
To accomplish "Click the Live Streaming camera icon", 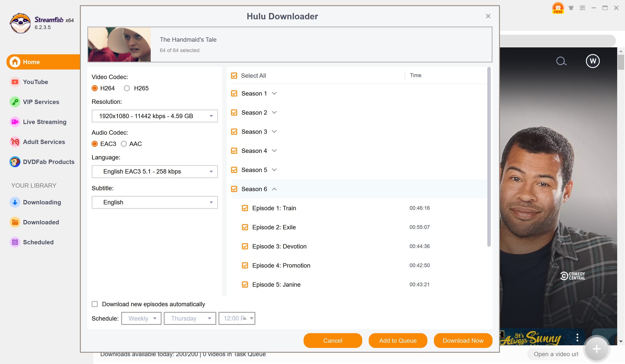I will tap(15, 122).
